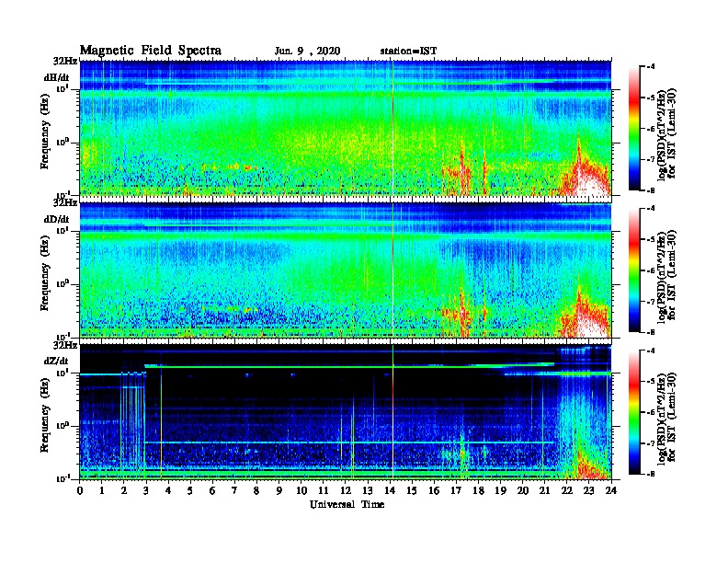Click the '-8' value on dZ/dt color scale
Viewport: 728px width, 563px height.
(651, 475)
